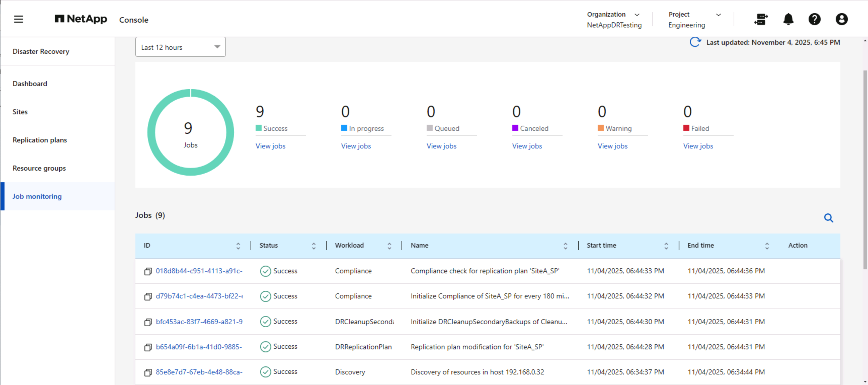Refresh the job monitoring data

(695, 42)
